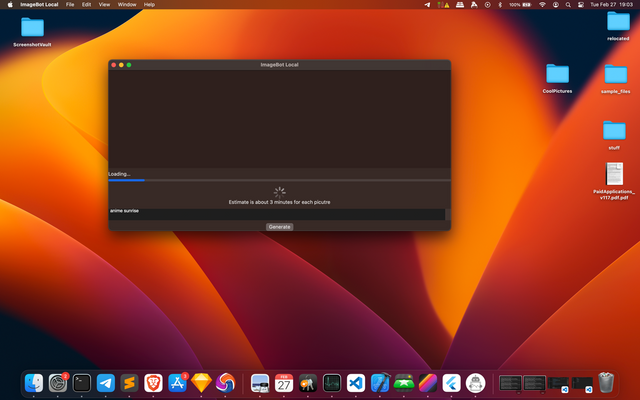The width and height of the screenshot is (640, 400).
Task: Select the ScreenshotVault folder on the desktop
Action: point(32,32)
